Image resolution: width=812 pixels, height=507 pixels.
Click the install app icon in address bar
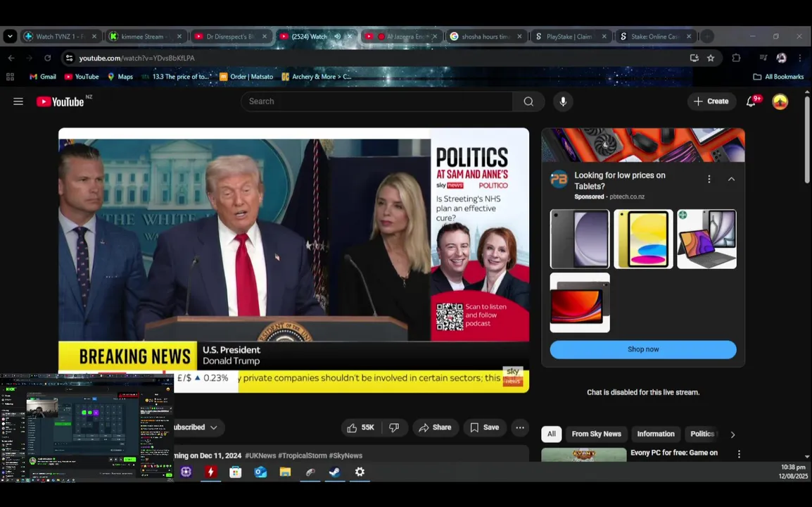click(x=694, y=58)
